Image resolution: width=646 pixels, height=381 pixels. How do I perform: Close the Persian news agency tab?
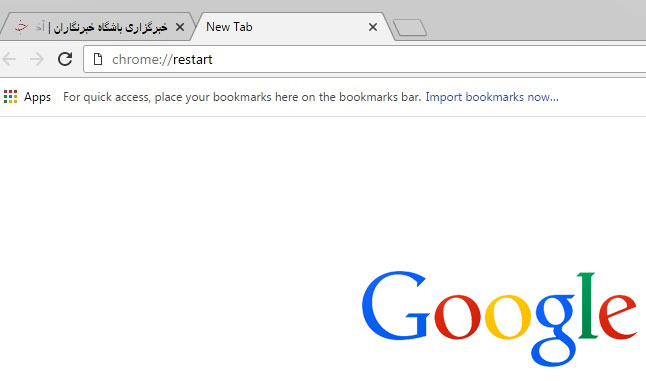point(180,27)
